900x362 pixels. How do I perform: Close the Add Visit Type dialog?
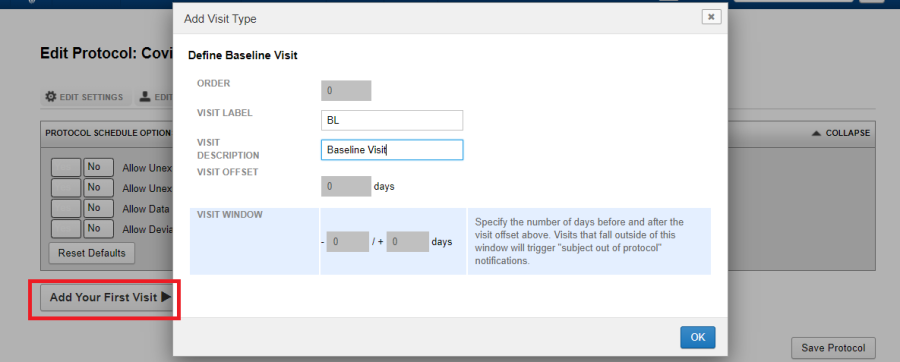pos(711,17)
